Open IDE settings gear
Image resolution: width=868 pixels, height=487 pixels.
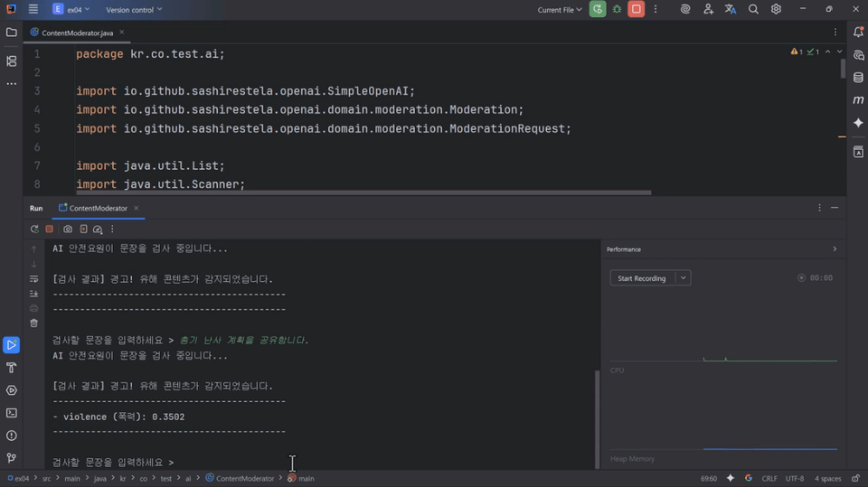[776, 9]
